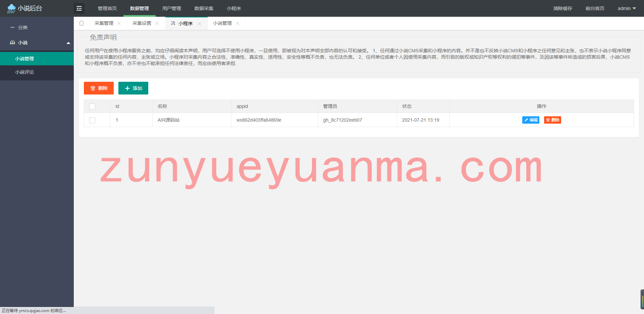This screenshot has height=314, width=644.
Task: Click the 管理员 column header
Action: pyautogui.click(x=358, y=106)
